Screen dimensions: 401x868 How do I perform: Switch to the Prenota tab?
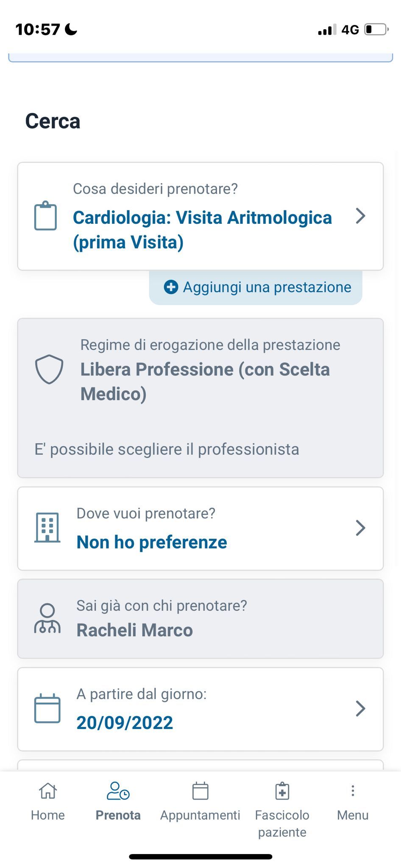(x=118, y=801)
